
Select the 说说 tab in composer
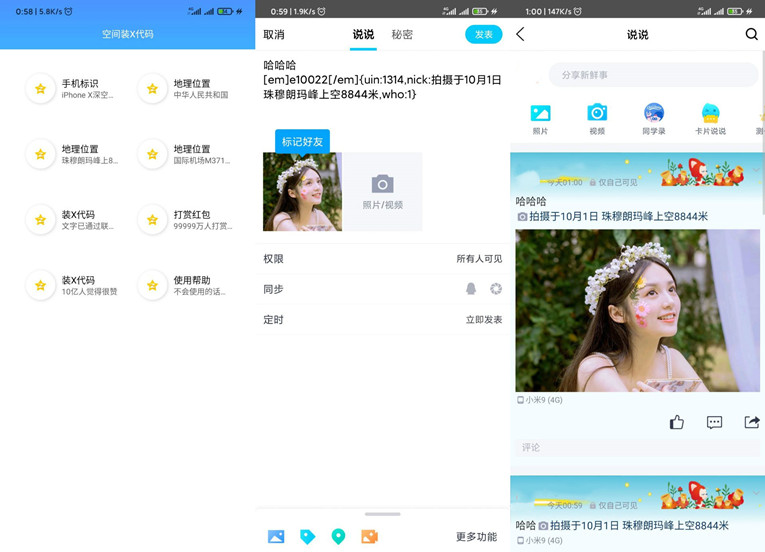[x=363, y=35]
